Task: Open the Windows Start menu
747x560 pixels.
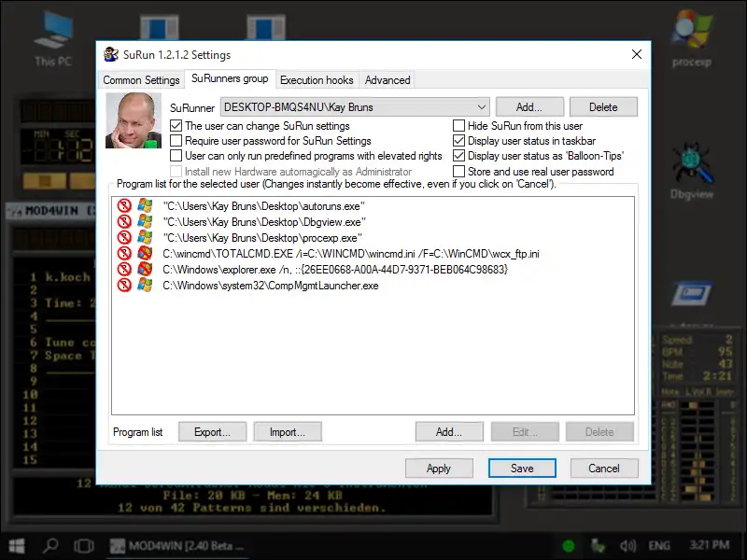Action: point(17,546)
